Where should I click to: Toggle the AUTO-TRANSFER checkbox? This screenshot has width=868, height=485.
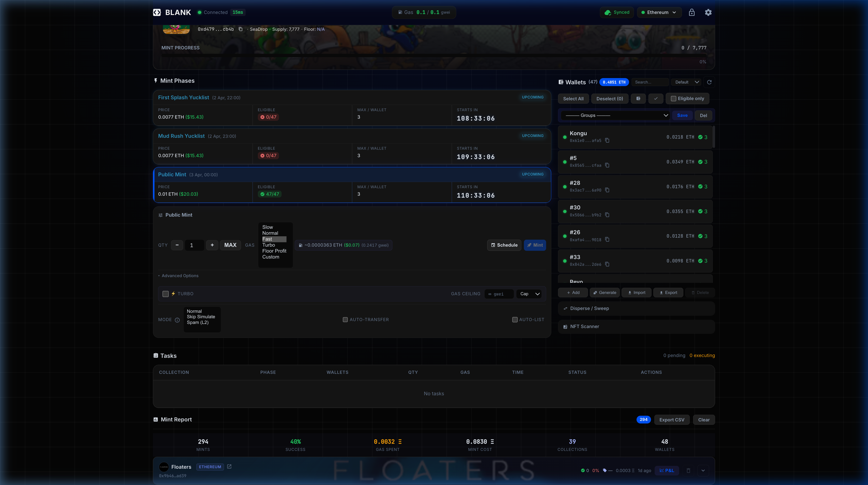point(345,320)
